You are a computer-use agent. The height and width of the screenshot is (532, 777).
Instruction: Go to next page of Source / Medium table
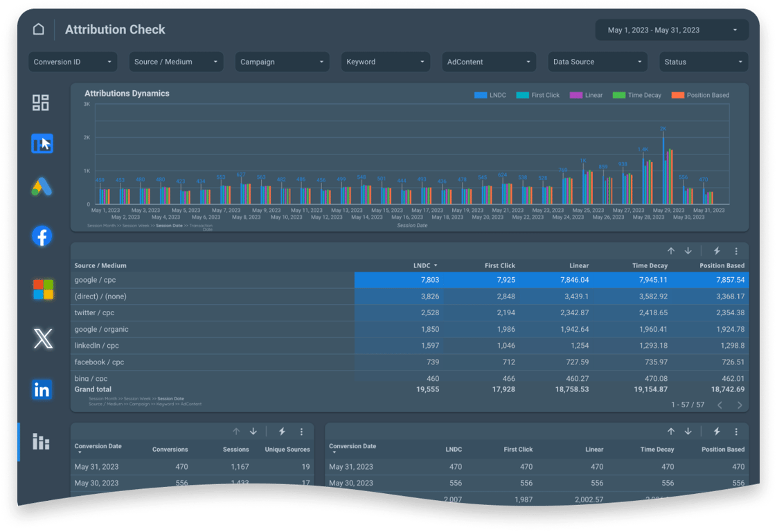(740, 405)
